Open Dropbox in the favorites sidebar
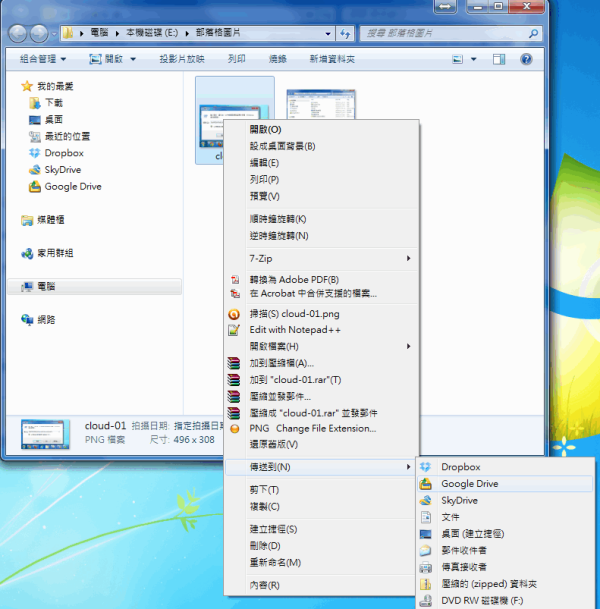The width and height of the screenshot is (600, 609). pos(63,153)
